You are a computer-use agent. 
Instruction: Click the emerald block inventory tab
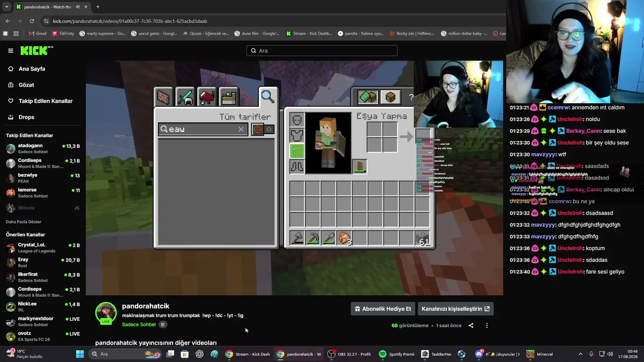[368, 97]
